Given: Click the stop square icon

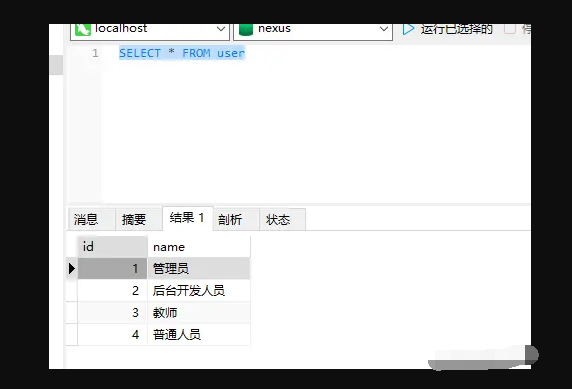Looking at the screenshot, I should point(510,29).
